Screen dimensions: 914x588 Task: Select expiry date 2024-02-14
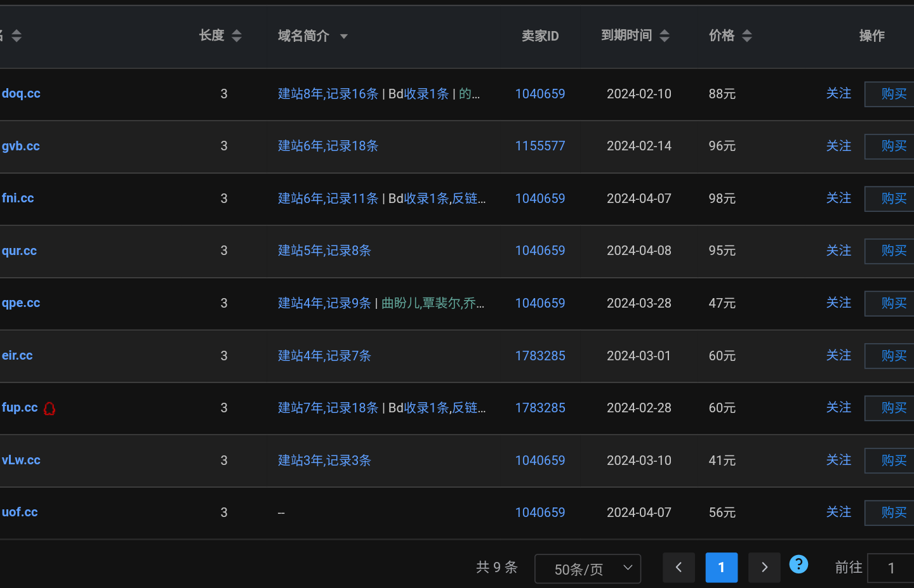click(639, 146)
